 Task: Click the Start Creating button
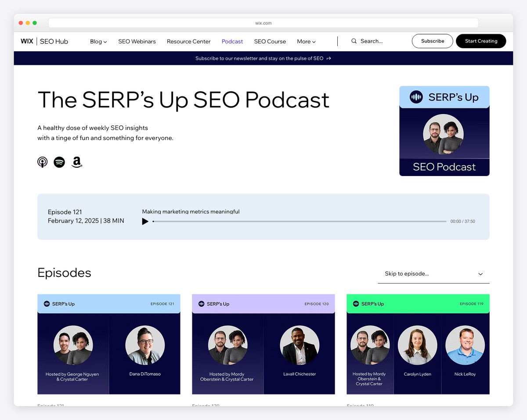pyautogui.click(x=481, y=41)
